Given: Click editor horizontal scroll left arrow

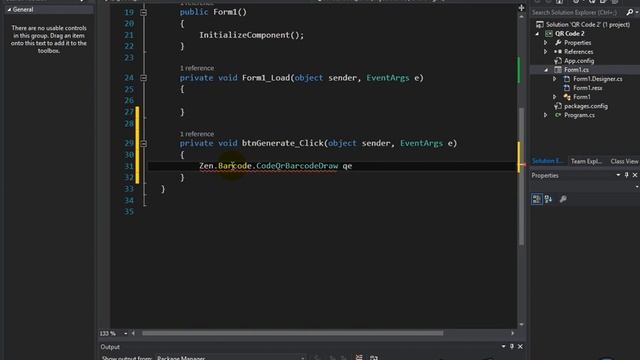Looking at the screenshot, I should (133, 333).
